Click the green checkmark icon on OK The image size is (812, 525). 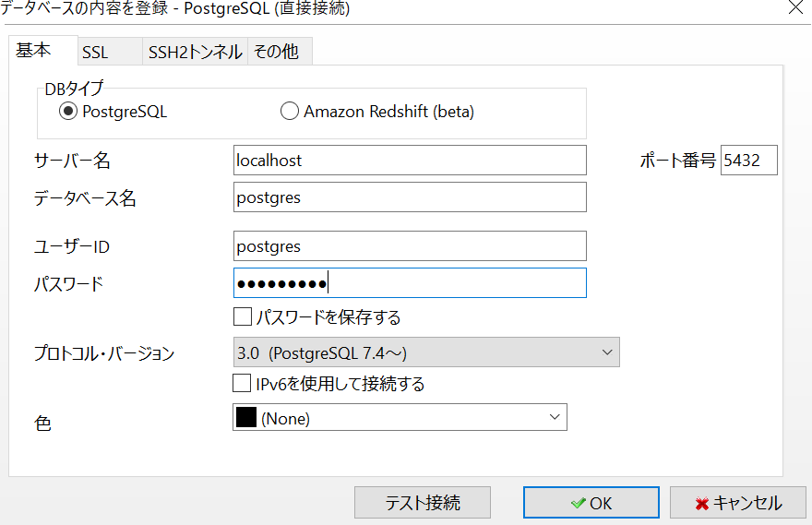579,503
